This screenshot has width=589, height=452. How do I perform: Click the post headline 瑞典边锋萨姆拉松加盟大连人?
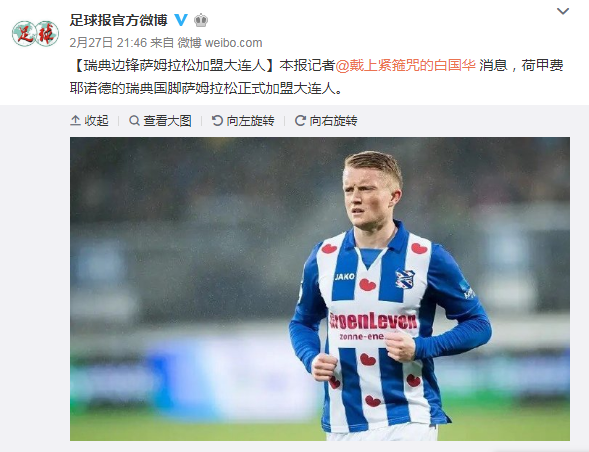coord(174,66)
